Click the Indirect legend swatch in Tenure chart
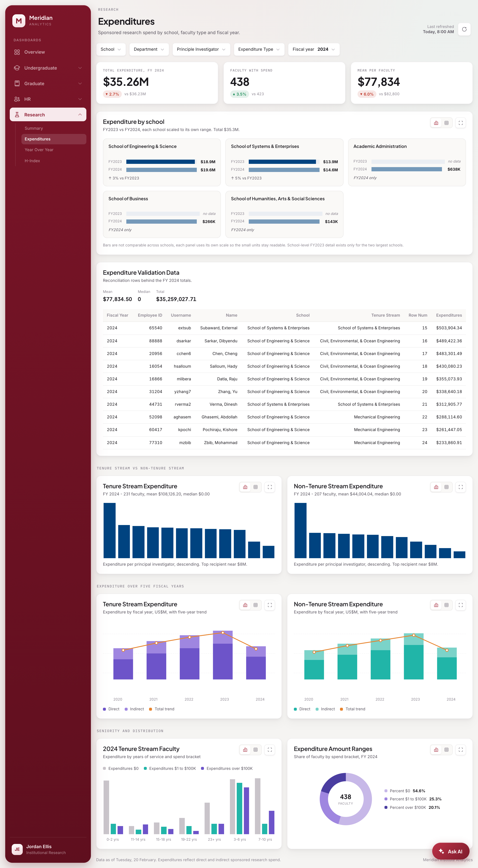 tap(126, 709)
